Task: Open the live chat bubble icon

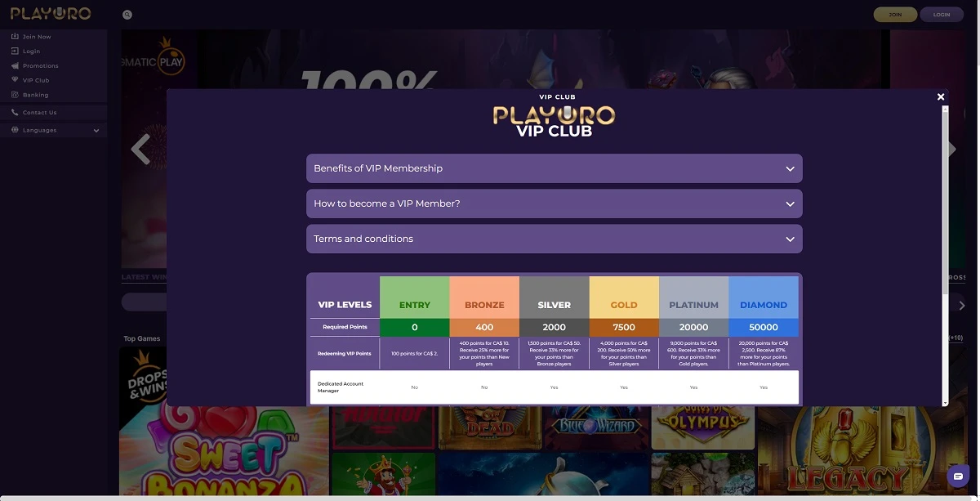Action: pos(958,476)
